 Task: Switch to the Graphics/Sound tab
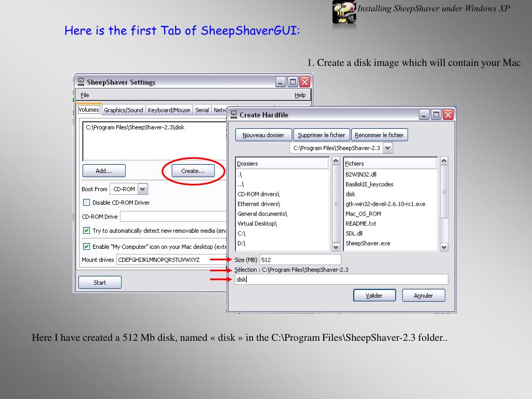124,110
